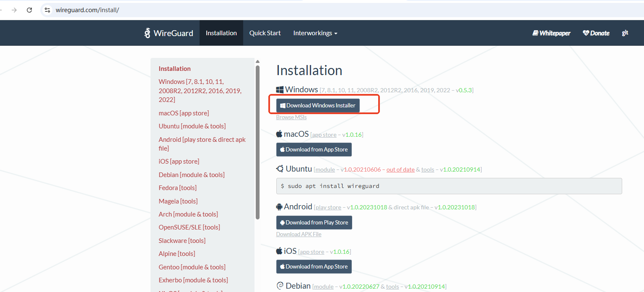
Task: Click the Debian swirl icon beside Debian heading
Action: 280,286
